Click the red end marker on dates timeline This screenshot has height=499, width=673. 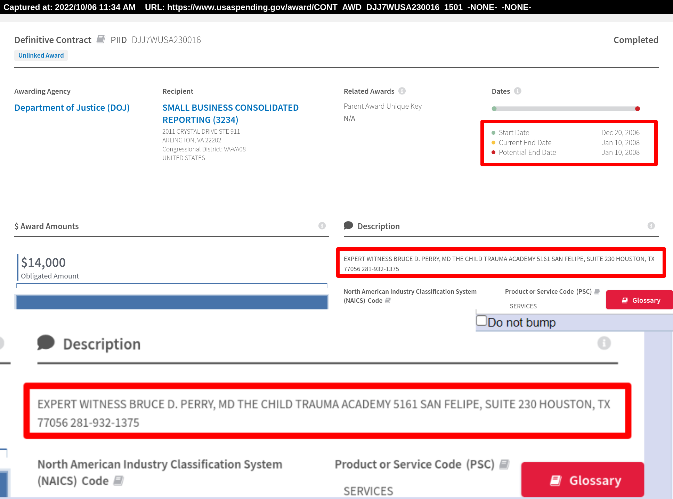pos(637,108)
